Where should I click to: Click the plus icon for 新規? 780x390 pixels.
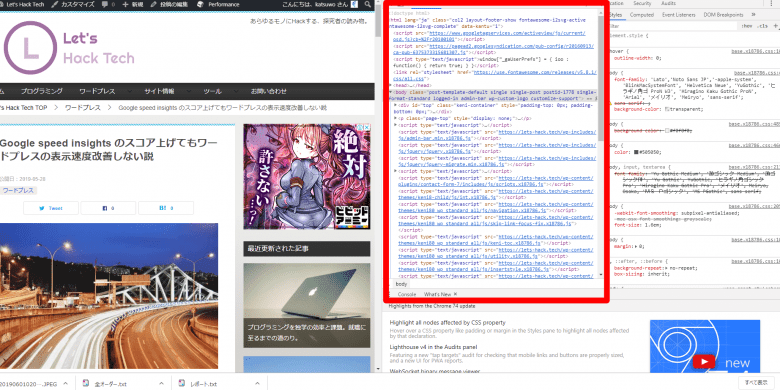point(125,4)
